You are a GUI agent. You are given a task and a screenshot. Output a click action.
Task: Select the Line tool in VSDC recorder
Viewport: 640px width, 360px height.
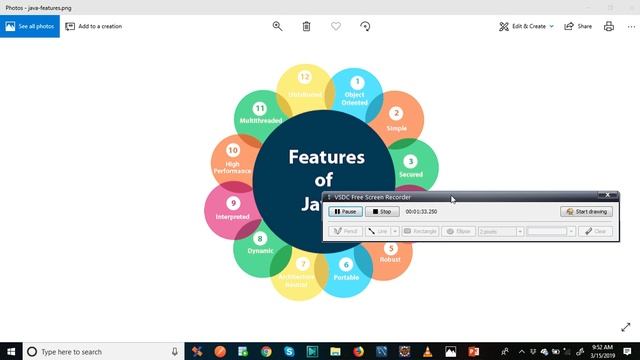378,231
